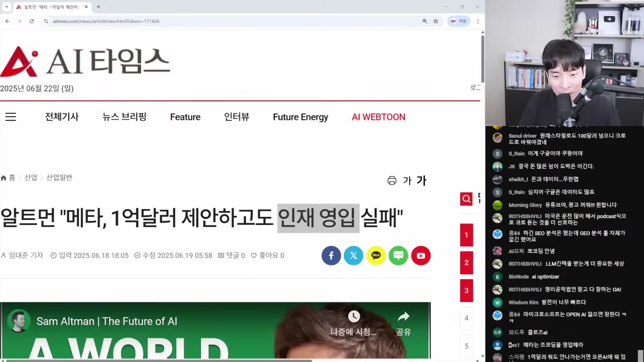The height and width of the screenshot is (362, 644).
Task: Click 로그인 link at right
Action: [475, 88]
